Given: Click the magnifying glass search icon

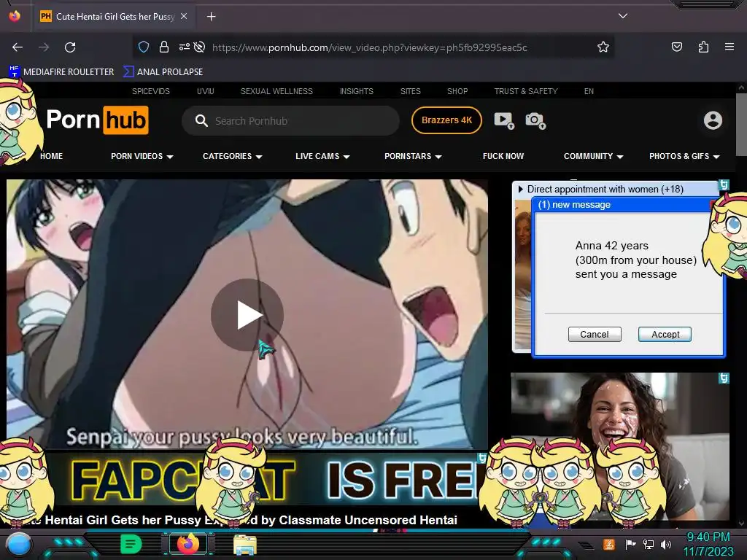Looking at the screenshot, I should pos(201,121).
